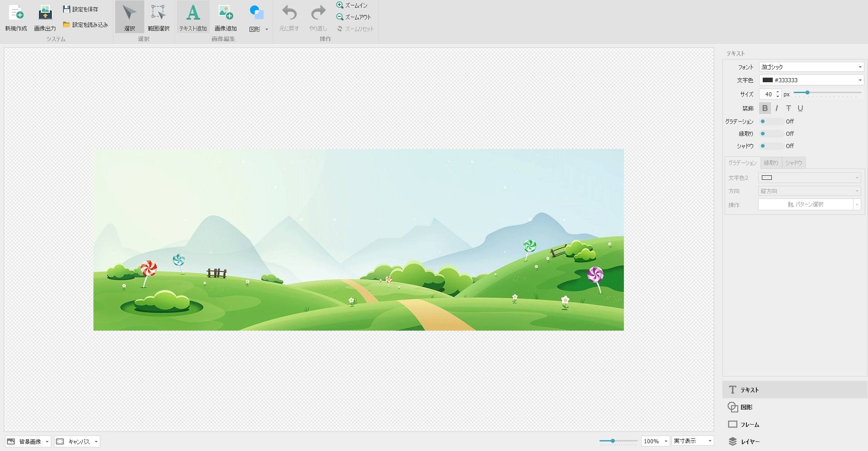
Task: Zoom in with ズームイン
Action: point(352,5)
